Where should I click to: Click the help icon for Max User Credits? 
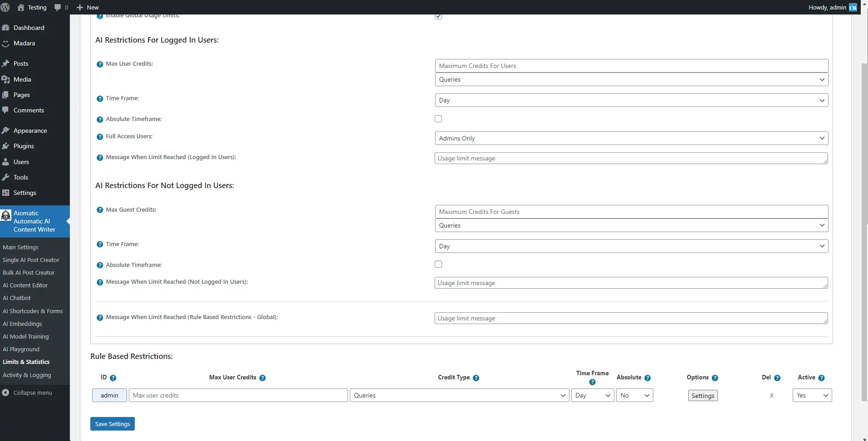click(100, 64)
